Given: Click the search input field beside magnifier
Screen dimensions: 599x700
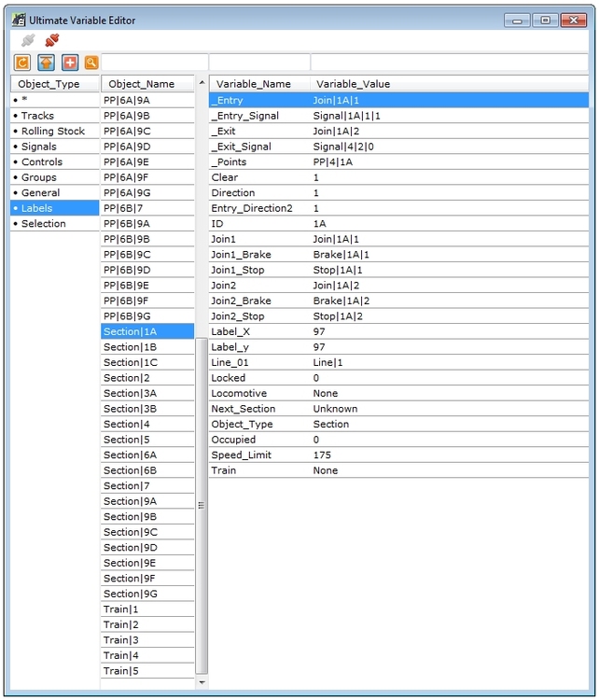Looking at the screenshot, I should [154, 63].
